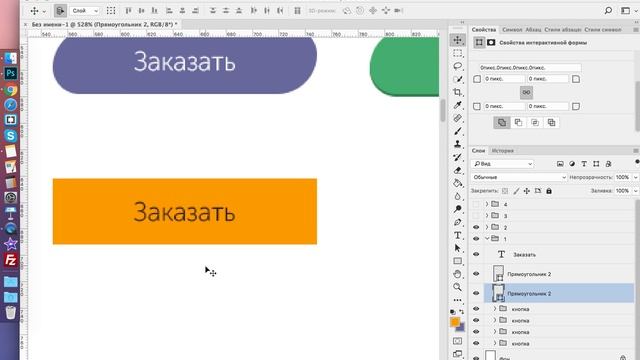Switch to the Стили абзаца tab
The height and width of the screenshot is (360, 640).
(x=562, y=30)
